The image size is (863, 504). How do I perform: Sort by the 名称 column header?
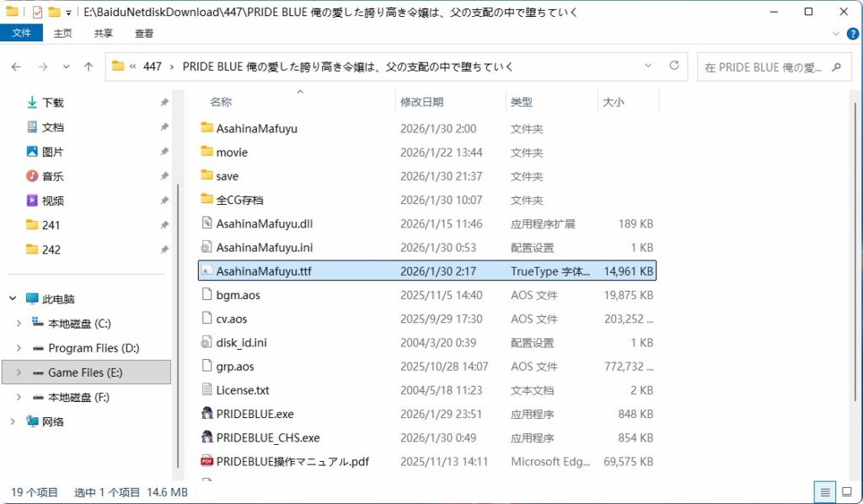221,102
